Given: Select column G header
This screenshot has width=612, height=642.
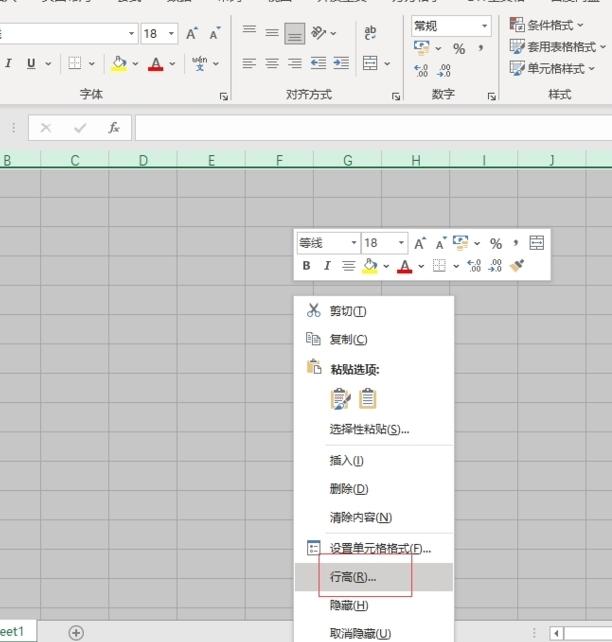Looking at the screenshot, I should click(348, 160).
